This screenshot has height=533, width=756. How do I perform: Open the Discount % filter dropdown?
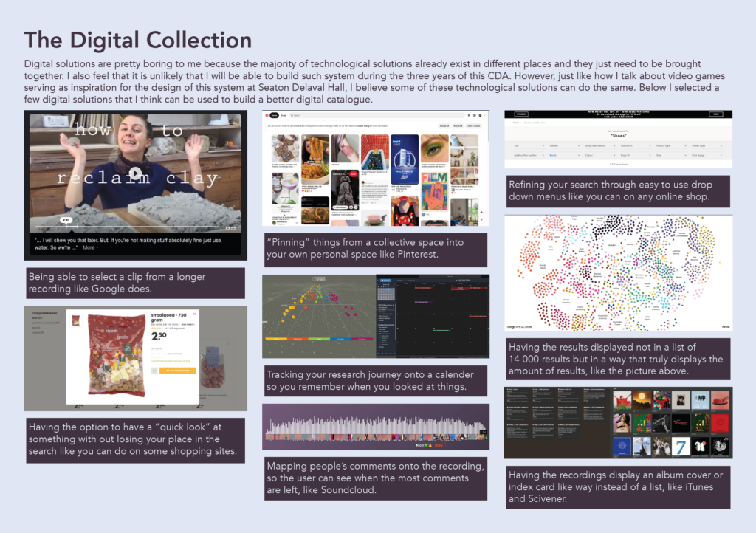click(636, 145)
